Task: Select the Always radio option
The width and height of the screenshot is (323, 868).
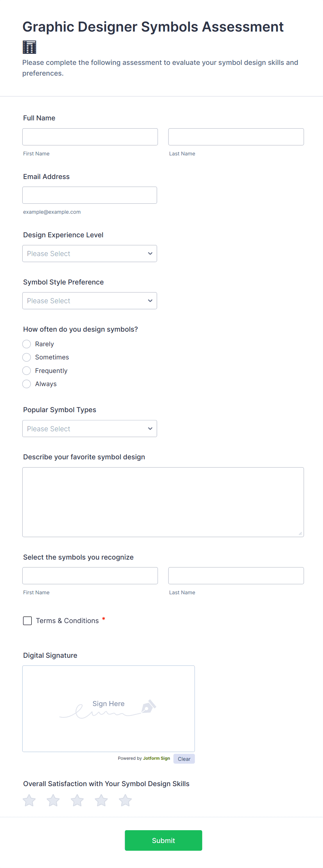Action: pos(27,384)
